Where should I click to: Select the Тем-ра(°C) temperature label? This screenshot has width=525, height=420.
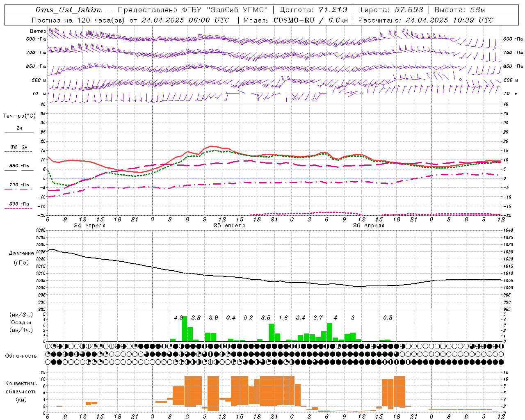click(19, 116)
